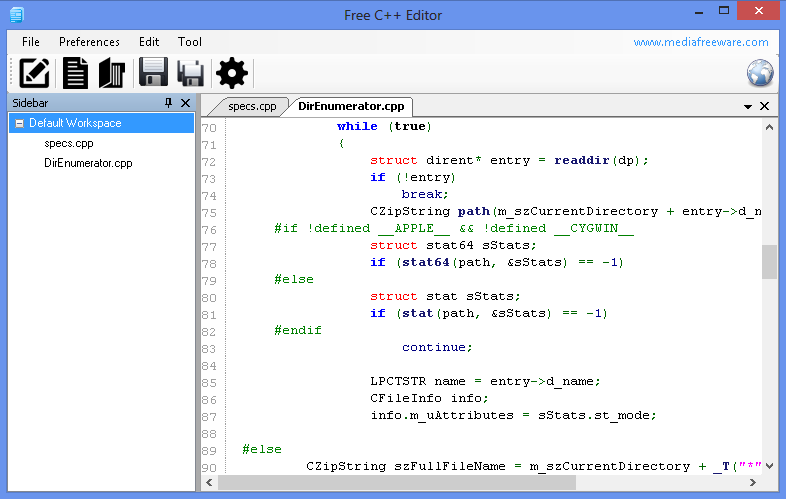786x499 pixels.
Task: Click line number 76 in the gutter
Action: (209, 230)
